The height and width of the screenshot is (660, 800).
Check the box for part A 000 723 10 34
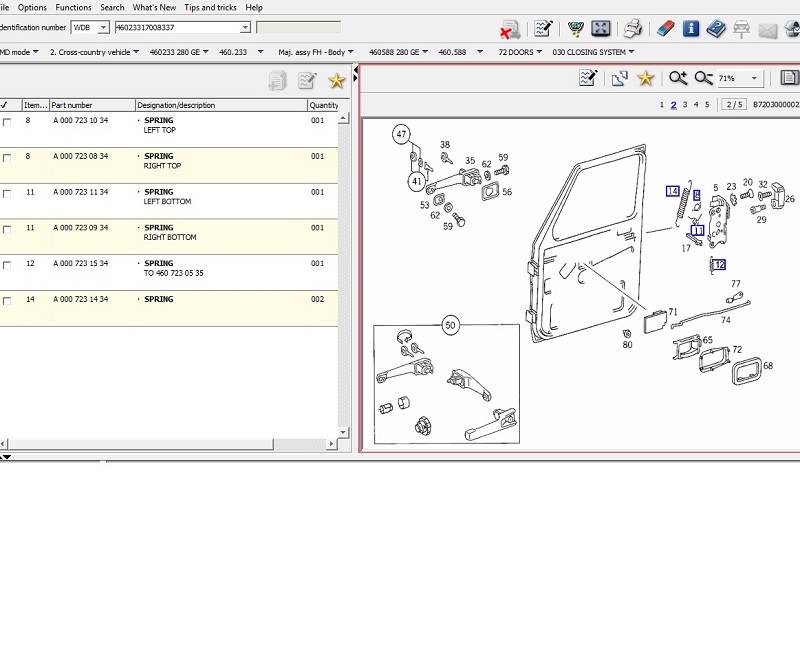pos(7,121)
